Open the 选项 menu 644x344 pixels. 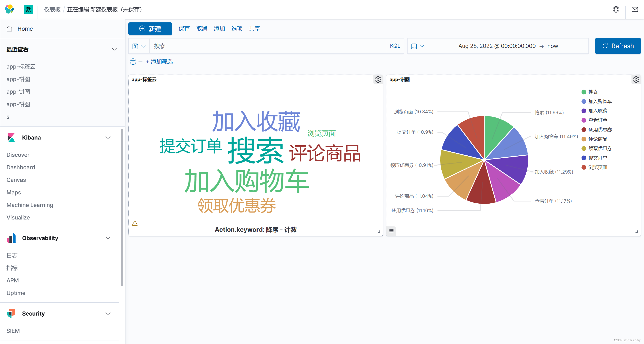237,28
